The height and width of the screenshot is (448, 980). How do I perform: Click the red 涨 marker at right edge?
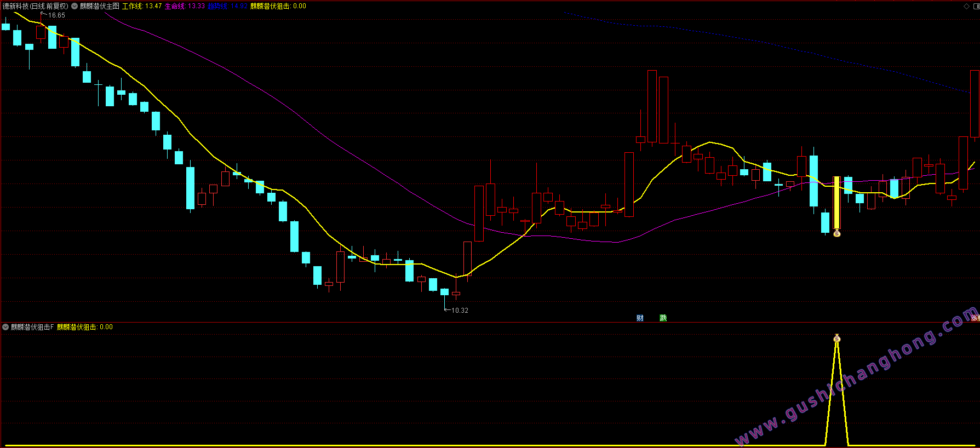click(x=975, y=318)
